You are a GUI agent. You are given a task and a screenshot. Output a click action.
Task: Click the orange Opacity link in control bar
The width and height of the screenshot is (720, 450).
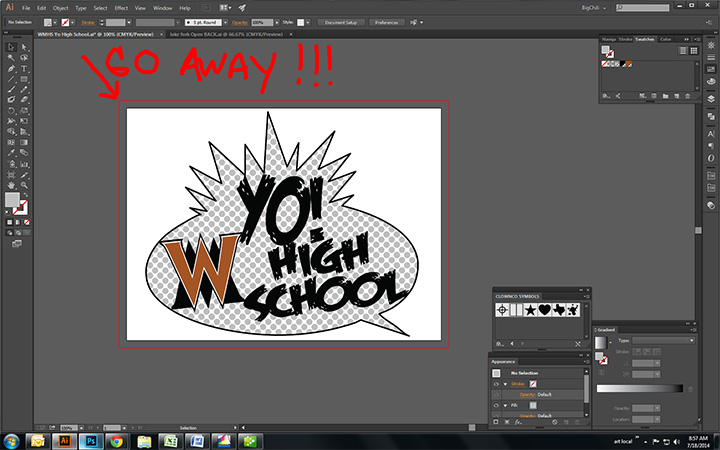[x=240, y=22]
